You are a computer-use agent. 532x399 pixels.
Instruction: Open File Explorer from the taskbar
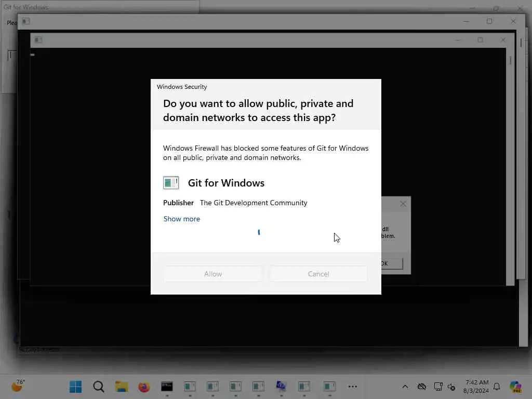[122, 387]
